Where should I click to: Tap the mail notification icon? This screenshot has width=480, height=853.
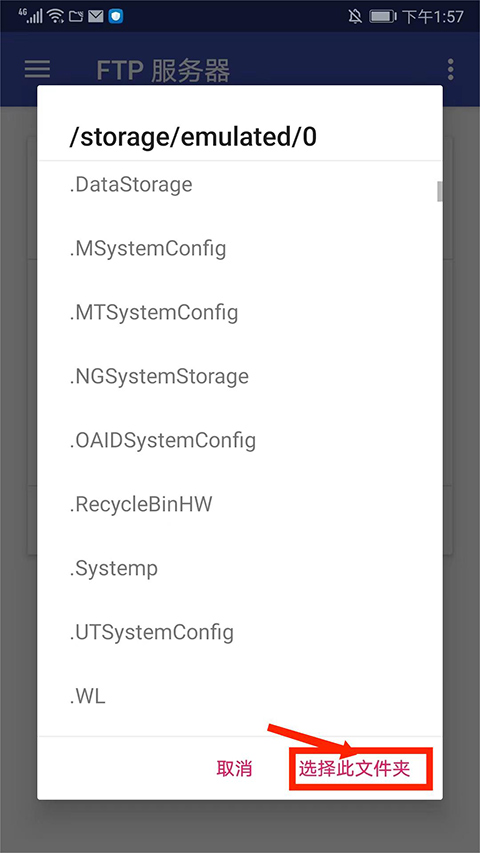(x=96, y=17)
